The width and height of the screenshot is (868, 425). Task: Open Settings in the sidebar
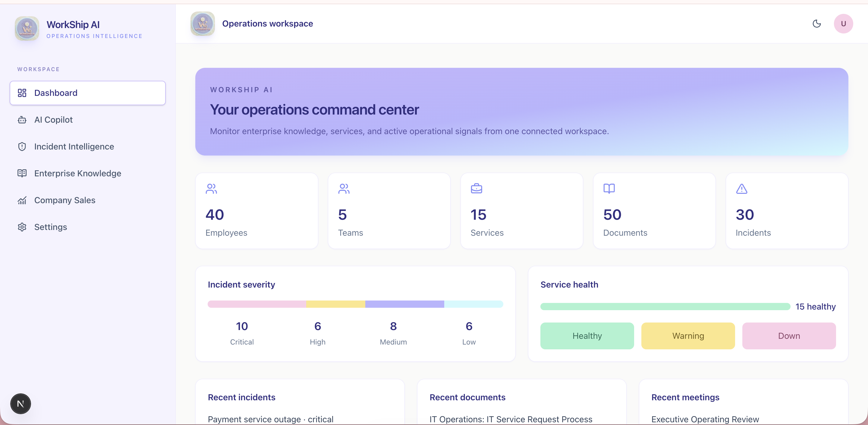tap(88, 227)
